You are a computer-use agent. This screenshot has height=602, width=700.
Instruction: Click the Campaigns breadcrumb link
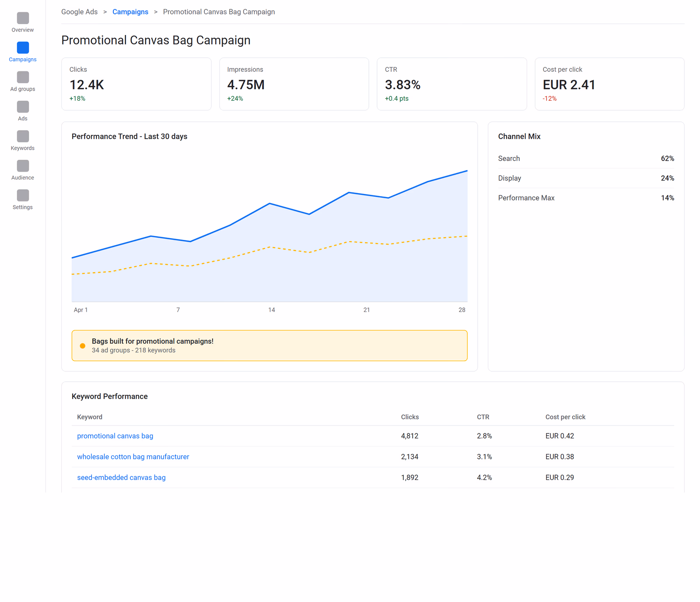pos(130,12)
